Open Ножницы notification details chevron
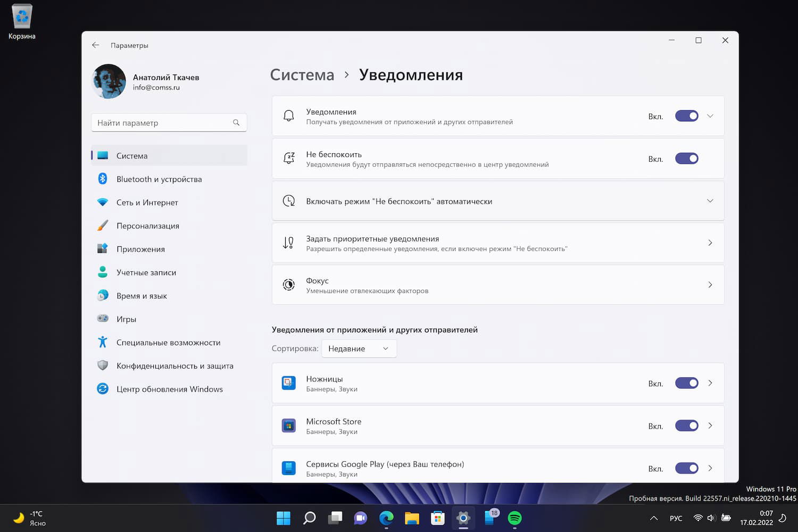This screenshot has height=532, width=798. (x=710, y=383)
